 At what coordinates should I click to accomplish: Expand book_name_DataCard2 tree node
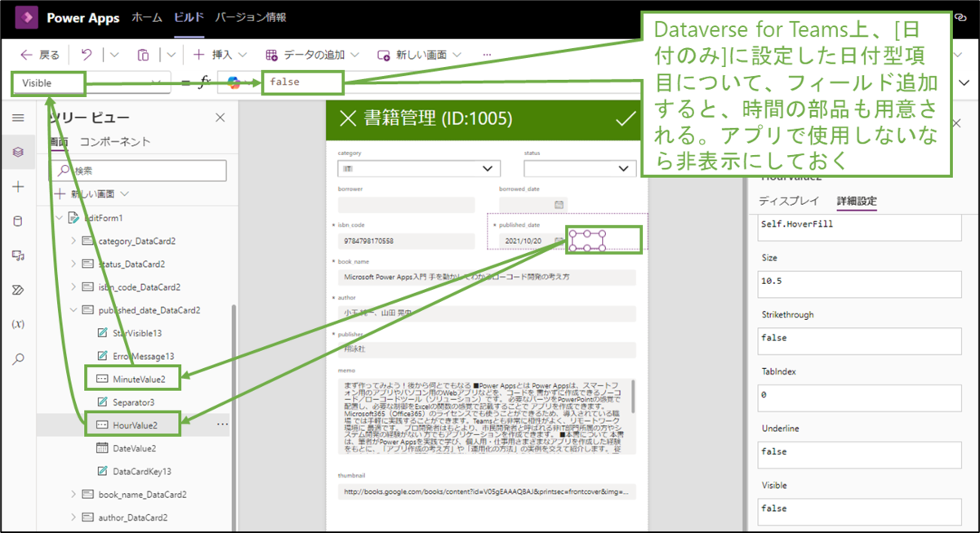coord(74,495)
